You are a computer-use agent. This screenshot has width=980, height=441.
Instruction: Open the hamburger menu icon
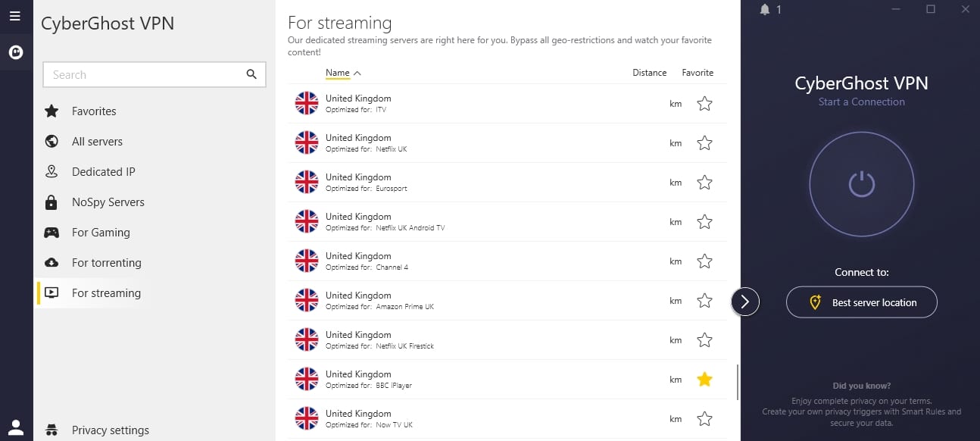click(x=15, y=15)
